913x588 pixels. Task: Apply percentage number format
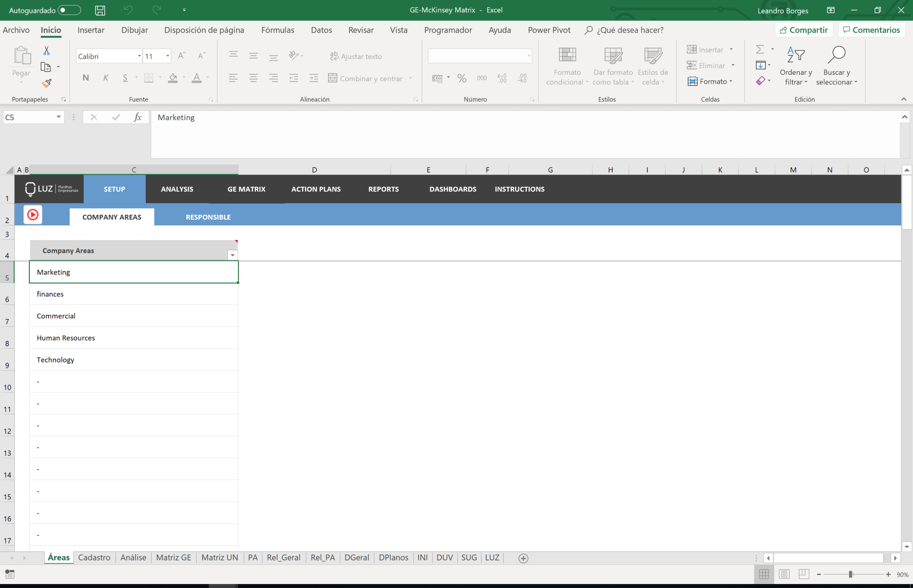[461, 78]
